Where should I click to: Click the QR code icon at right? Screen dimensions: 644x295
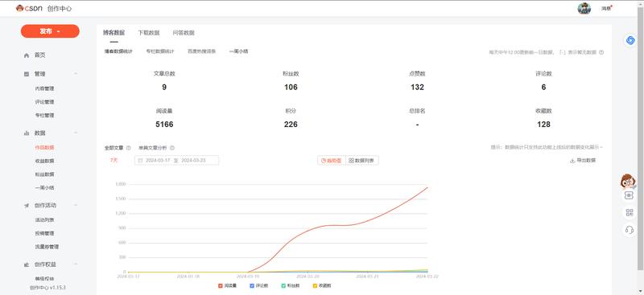630,212
